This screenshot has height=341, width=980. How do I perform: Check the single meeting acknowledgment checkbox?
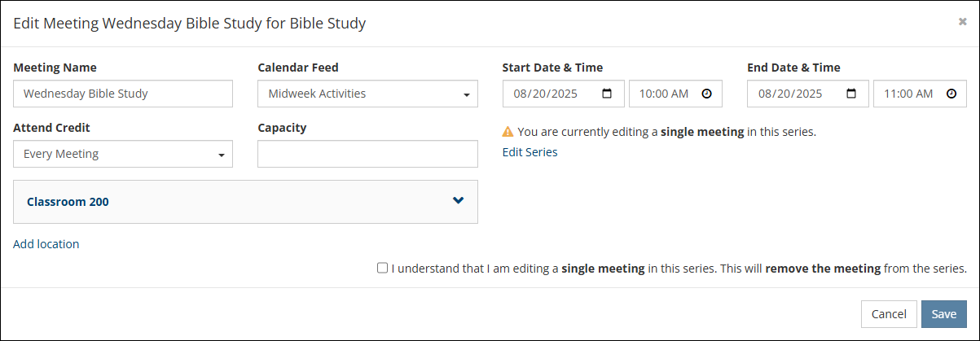pos(382,268)
